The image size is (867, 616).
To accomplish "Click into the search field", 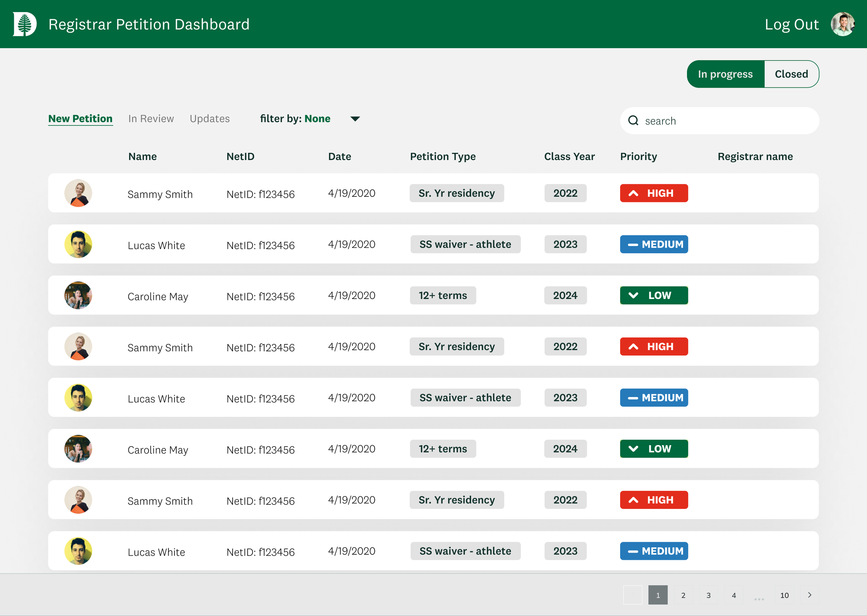I will (725, 121).
